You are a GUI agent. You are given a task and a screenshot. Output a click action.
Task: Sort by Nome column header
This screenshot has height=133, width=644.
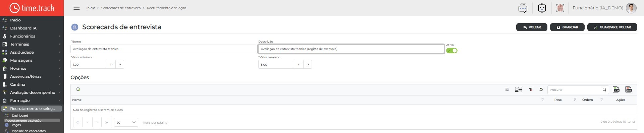[77, 100]
